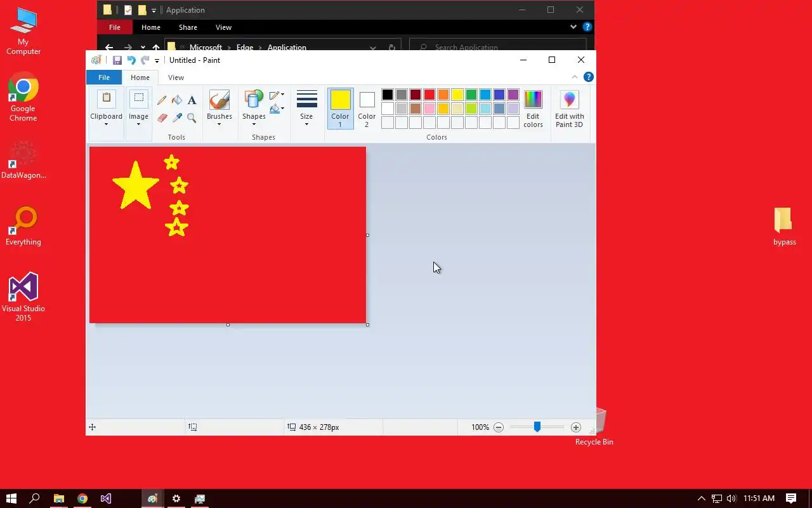Click the large yellow star on canvas

click(136, 185)
